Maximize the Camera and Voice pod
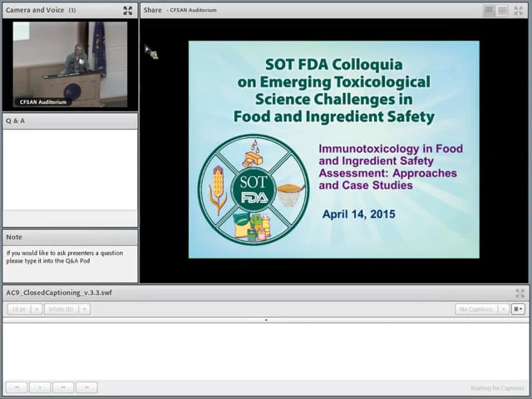 click(128, 11)
